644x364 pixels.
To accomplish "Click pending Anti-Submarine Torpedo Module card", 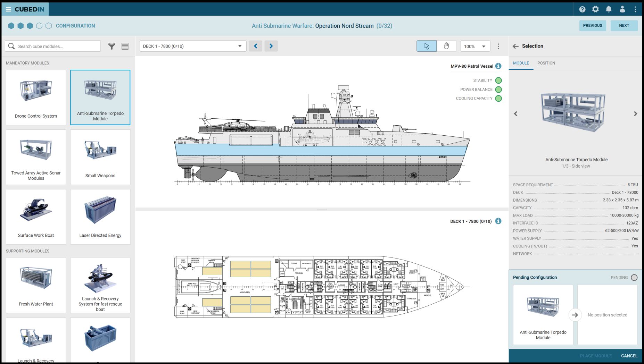I will tap(543, 315).
